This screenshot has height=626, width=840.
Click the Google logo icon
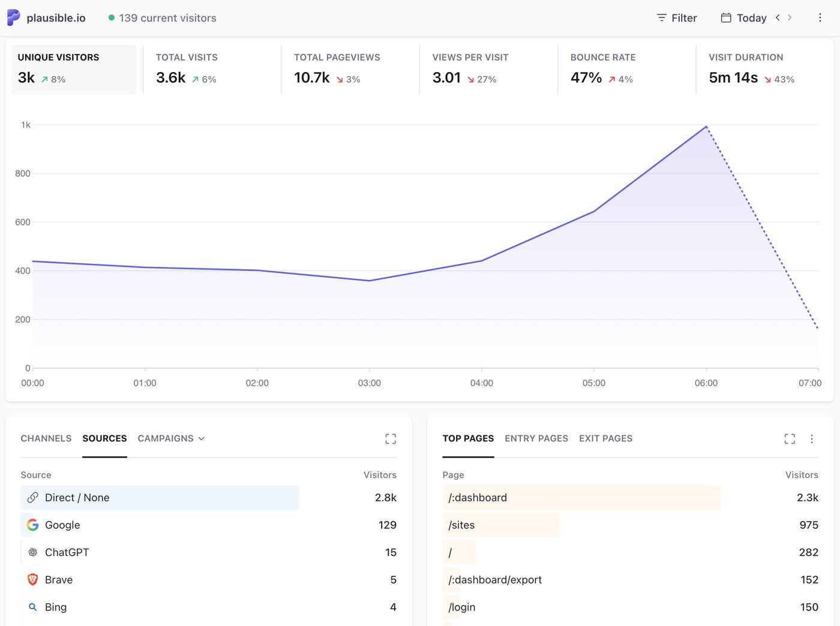click(x=33, y=525)
